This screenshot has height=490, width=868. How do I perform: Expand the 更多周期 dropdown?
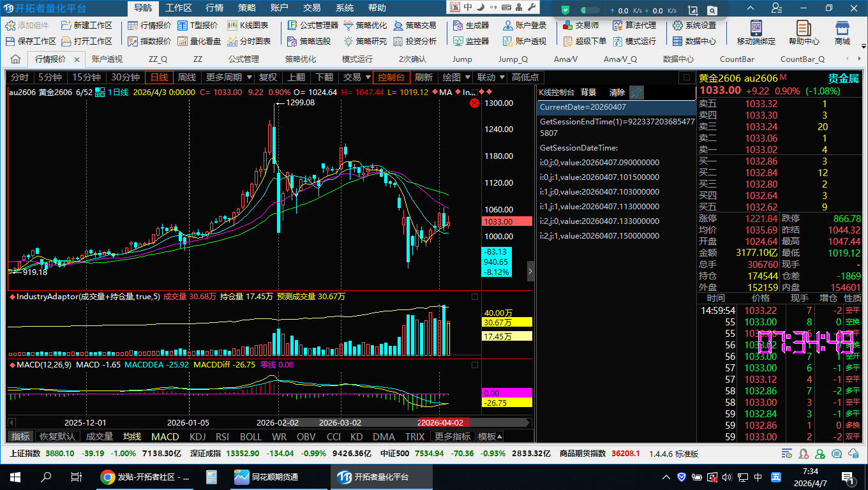point(228,77)
